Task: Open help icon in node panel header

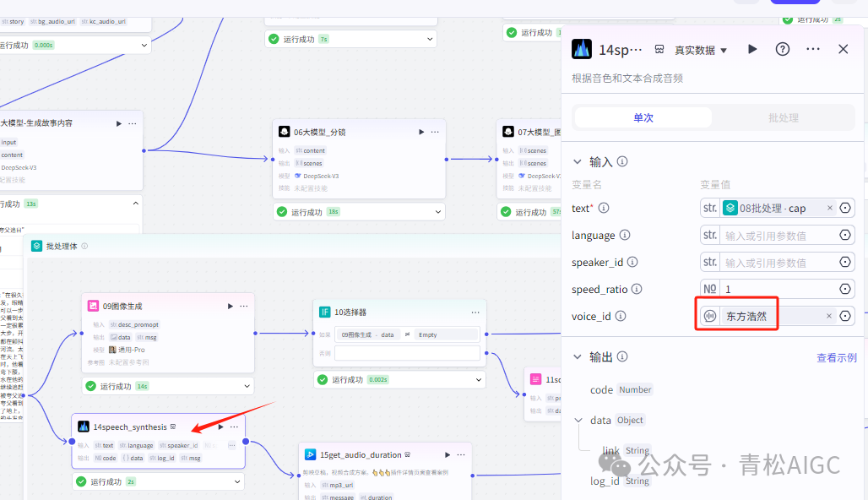Action: [783, 50]
